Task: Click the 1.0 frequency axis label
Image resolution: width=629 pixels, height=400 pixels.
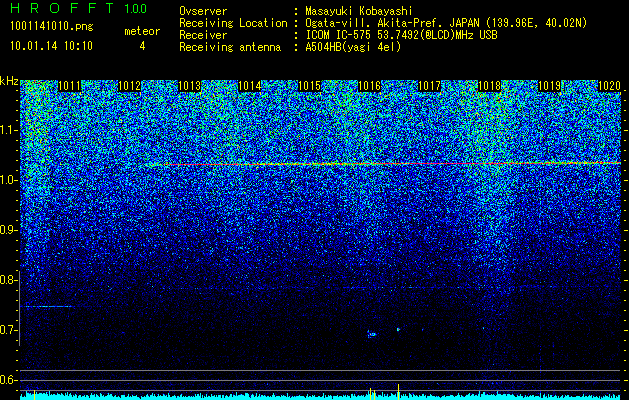Action: click(8, 180)
